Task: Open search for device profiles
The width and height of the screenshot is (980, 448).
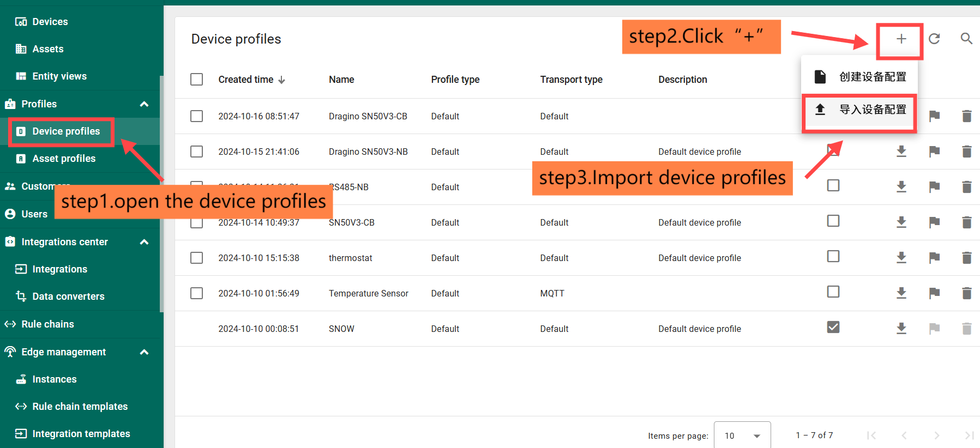Action: pos(966,39)
